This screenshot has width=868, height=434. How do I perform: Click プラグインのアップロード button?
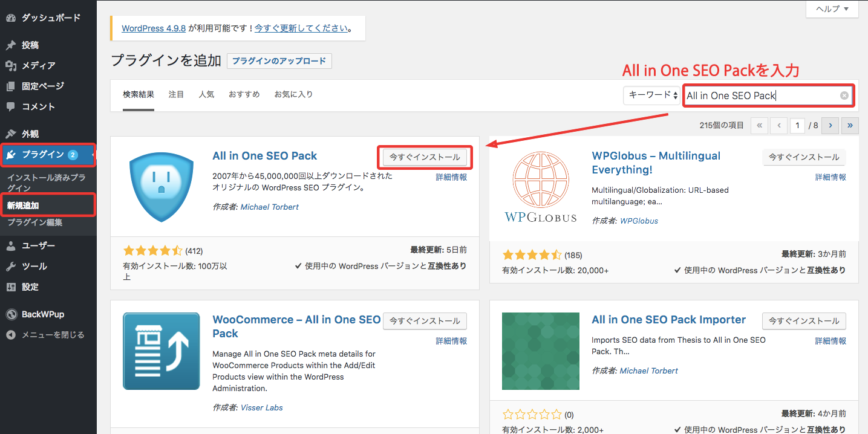click(x=279, y=61)
